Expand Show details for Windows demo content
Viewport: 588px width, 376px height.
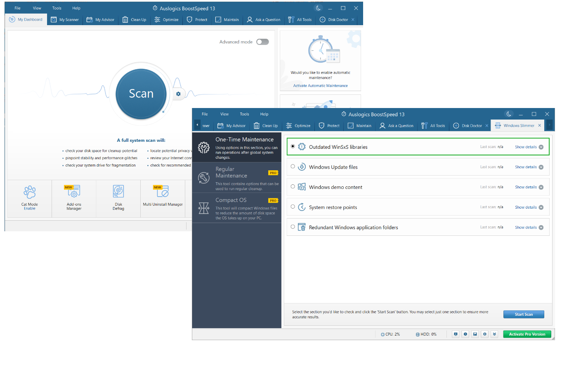pyautogui.click(x=529, y=187)
